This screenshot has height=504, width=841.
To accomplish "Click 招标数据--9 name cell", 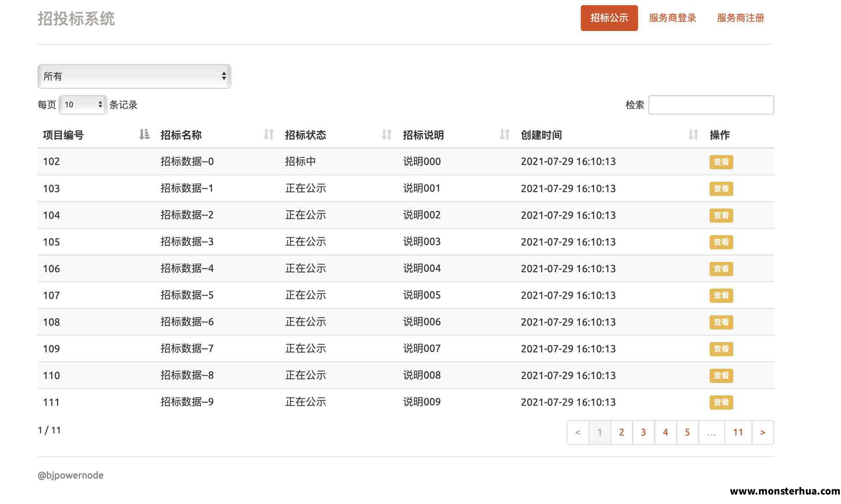I will pyautogui.click(x=187, y=402).
